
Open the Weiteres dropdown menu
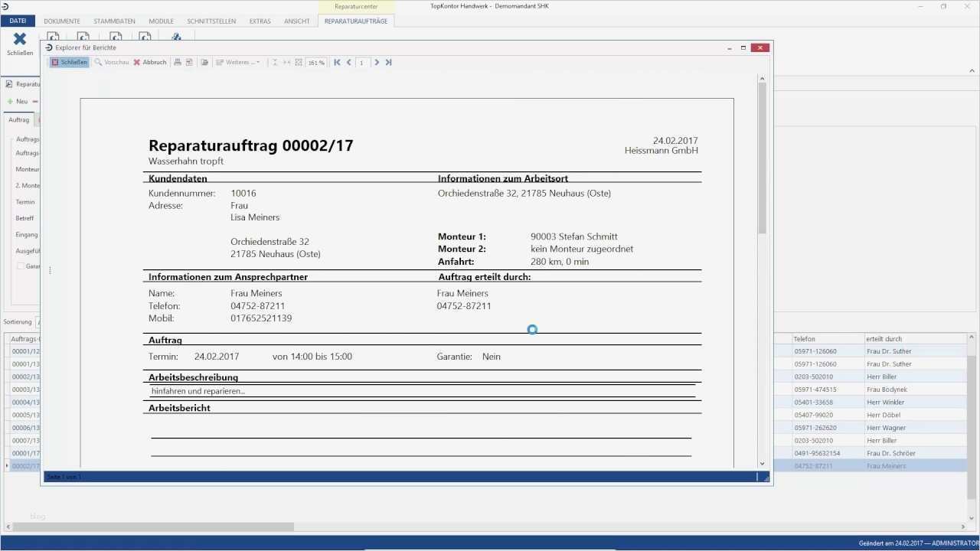pyautogui.click(x=238, y=62)
